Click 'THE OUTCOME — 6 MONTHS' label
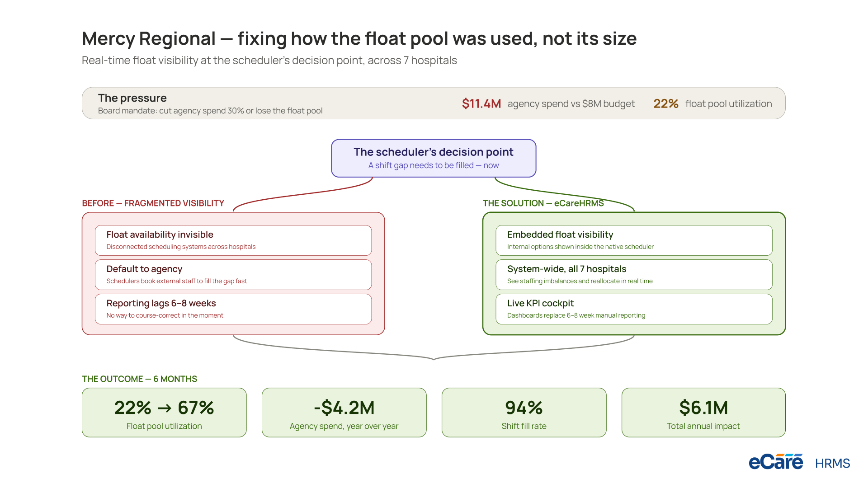Viewport: 868px width, 488px height. [140, 379]
